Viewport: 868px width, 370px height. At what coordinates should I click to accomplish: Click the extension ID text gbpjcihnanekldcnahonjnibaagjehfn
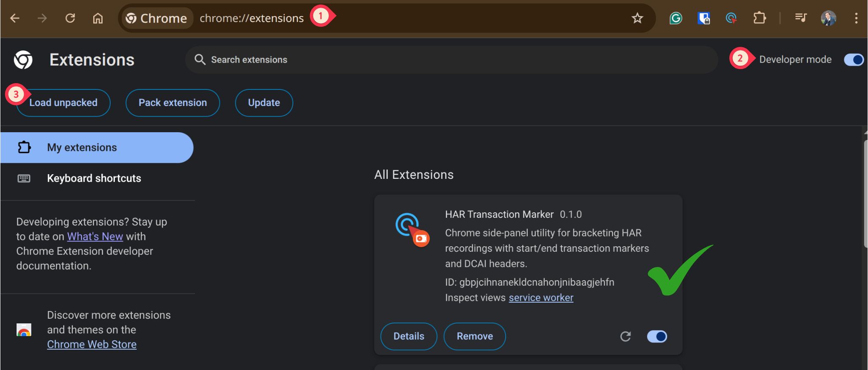click(x=537, y=282)
